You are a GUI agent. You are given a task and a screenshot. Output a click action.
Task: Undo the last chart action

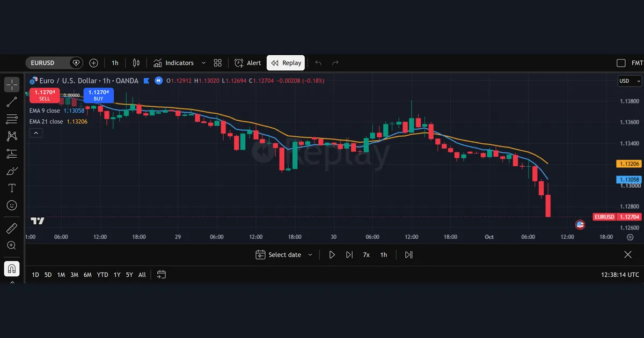(x=318, y=63)
